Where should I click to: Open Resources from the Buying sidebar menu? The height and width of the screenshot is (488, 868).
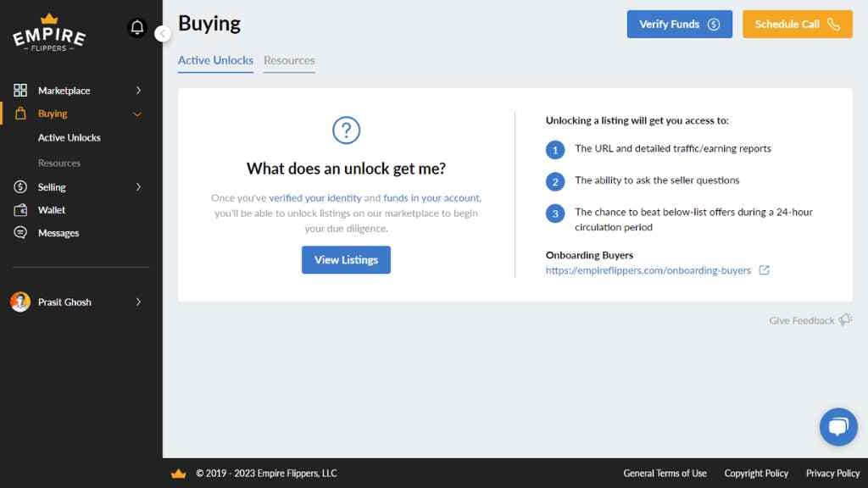[x=59, y=163]
